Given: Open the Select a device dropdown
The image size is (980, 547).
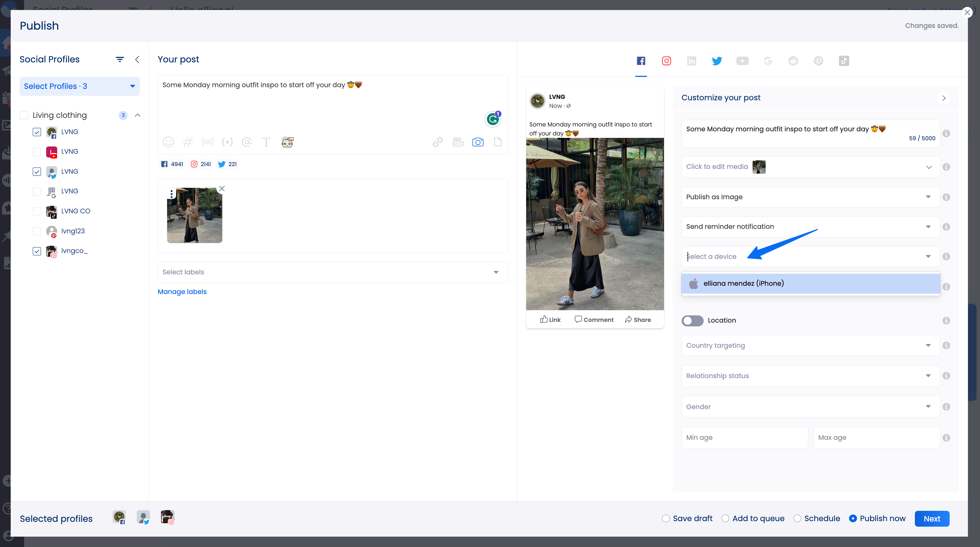Looking at the screenshot, I should (x=811, y=256).
